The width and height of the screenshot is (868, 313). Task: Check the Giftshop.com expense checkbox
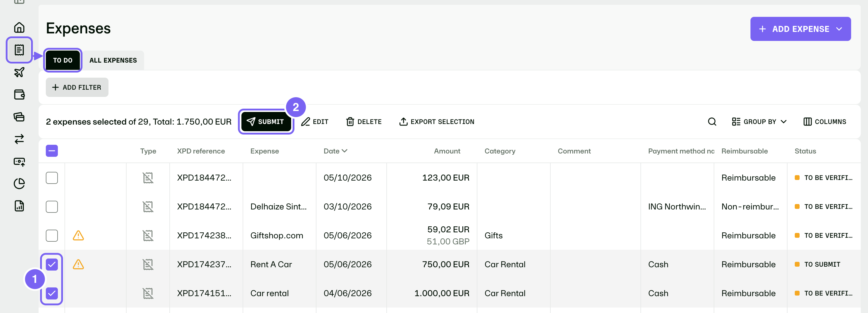pyautogui.click(x=52, y=236)
